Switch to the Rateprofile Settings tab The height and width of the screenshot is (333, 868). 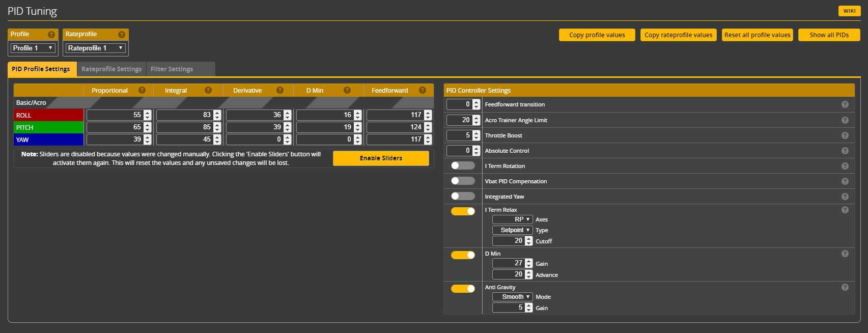coord(111,69)
